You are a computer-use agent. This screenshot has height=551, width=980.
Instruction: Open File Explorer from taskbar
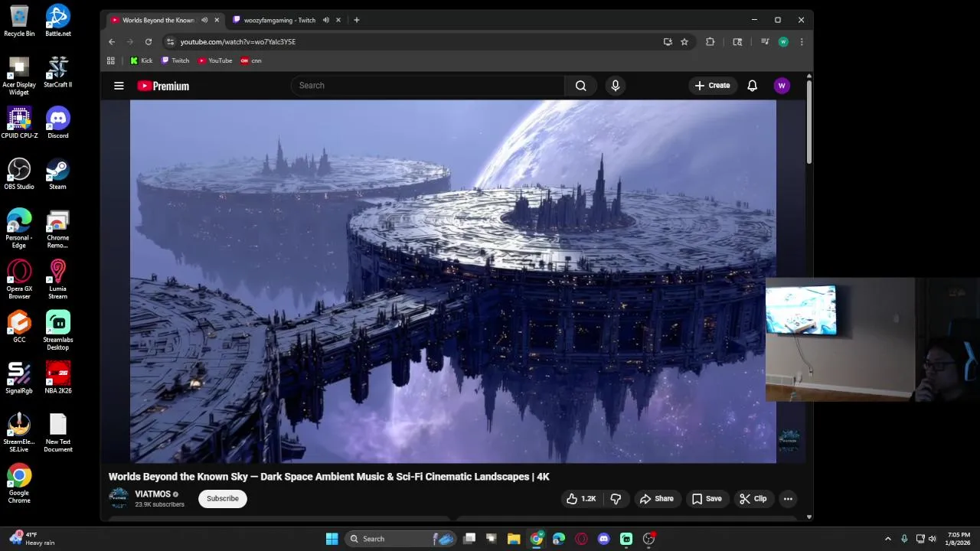coord(514,539)
